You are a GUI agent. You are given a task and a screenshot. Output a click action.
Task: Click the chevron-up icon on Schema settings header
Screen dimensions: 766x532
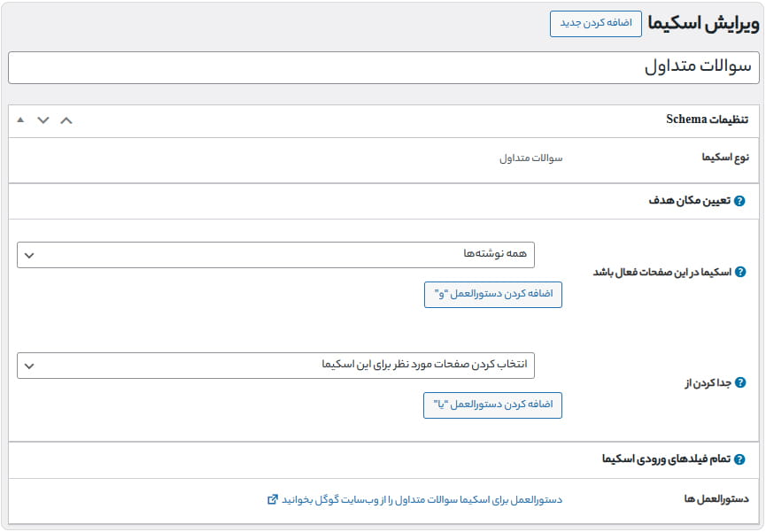66,120
